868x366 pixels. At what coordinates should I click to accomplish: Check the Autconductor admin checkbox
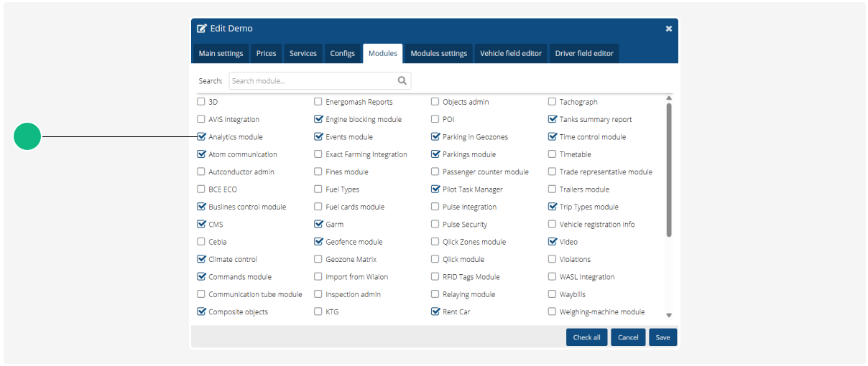pos(201,172)
